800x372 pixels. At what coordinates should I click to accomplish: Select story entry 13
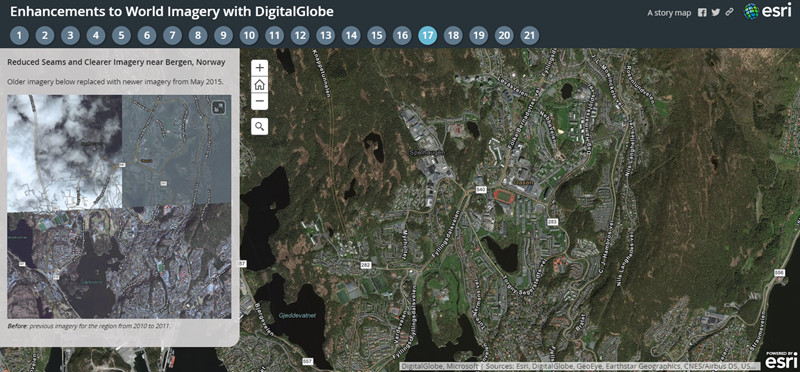click(x=326, y=36)
